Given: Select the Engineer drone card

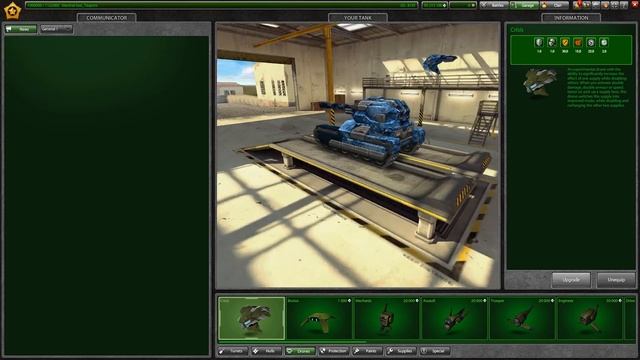Looking at the screenshot, I should tap(590, 318).
